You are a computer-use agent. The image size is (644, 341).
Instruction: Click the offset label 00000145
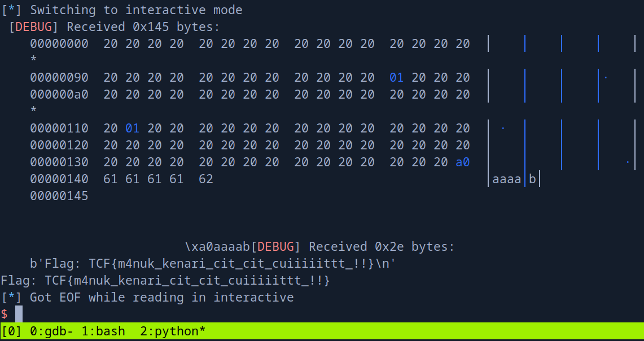click(59, 196)
